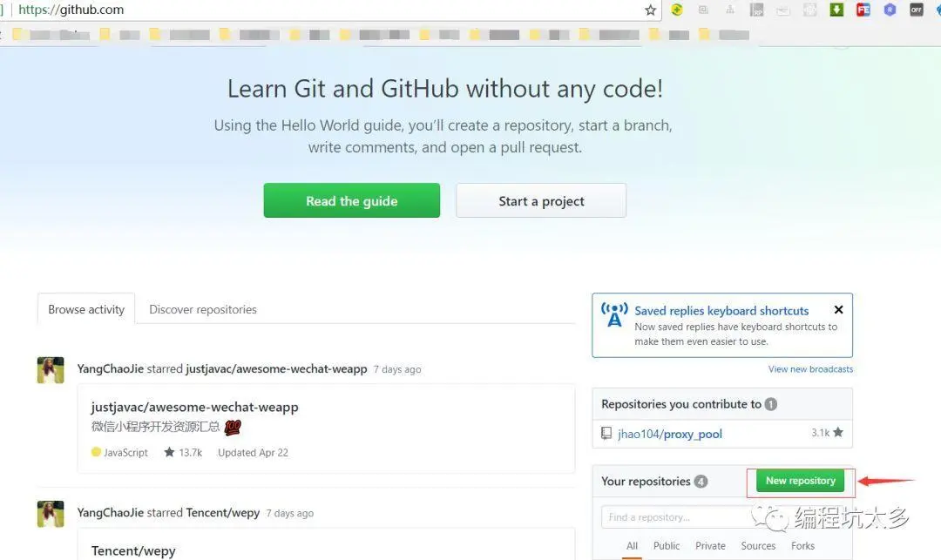The width and height of the screenshot is (941, 560).
Task: Select the All repositories filter tab
Action: (x=632, y=545)
